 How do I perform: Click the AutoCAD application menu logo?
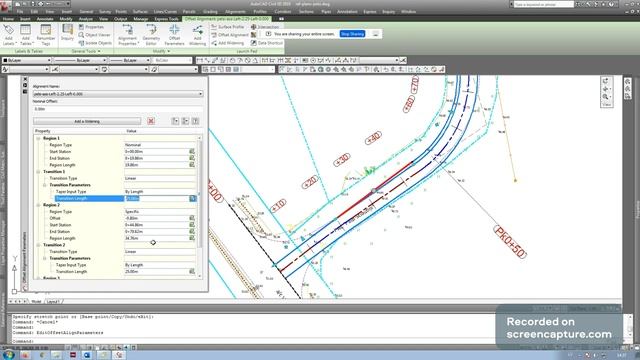pos(5,6)
